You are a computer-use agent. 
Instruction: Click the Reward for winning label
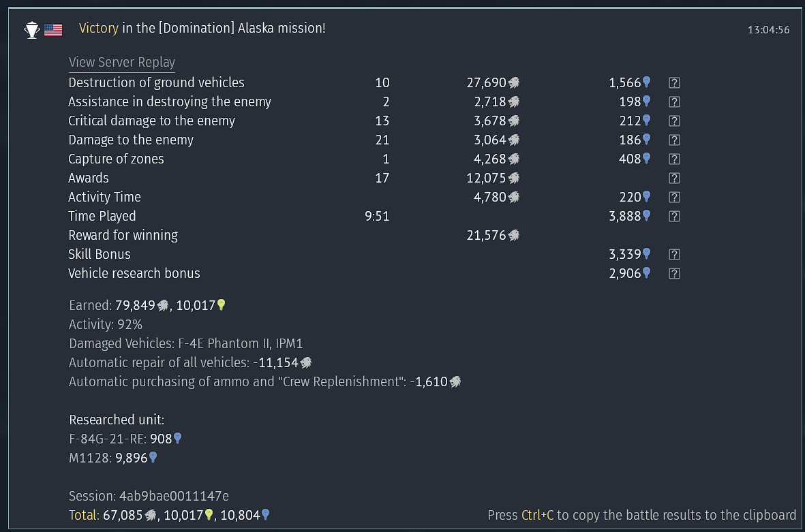[x=123, y=235]
